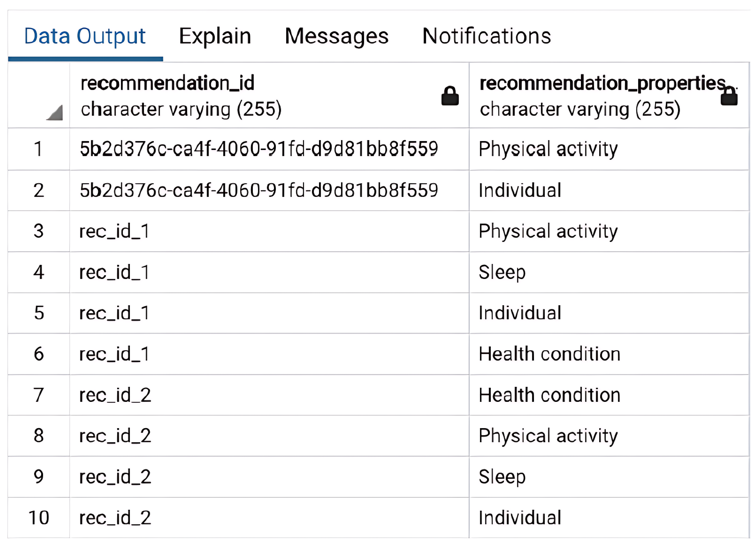
Task: Open the Messages tab
Action: pos(336,36)
